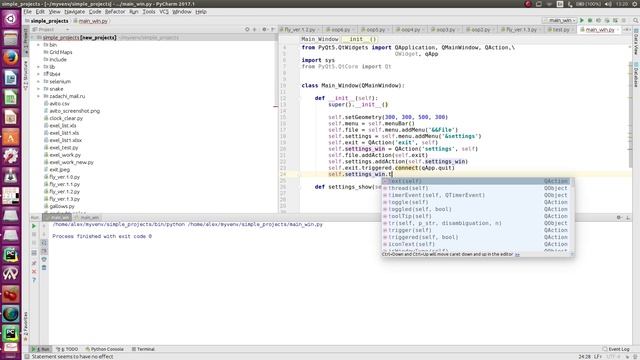Click the hide Project panel icon
640x360 pixels.
click(273, 29)
